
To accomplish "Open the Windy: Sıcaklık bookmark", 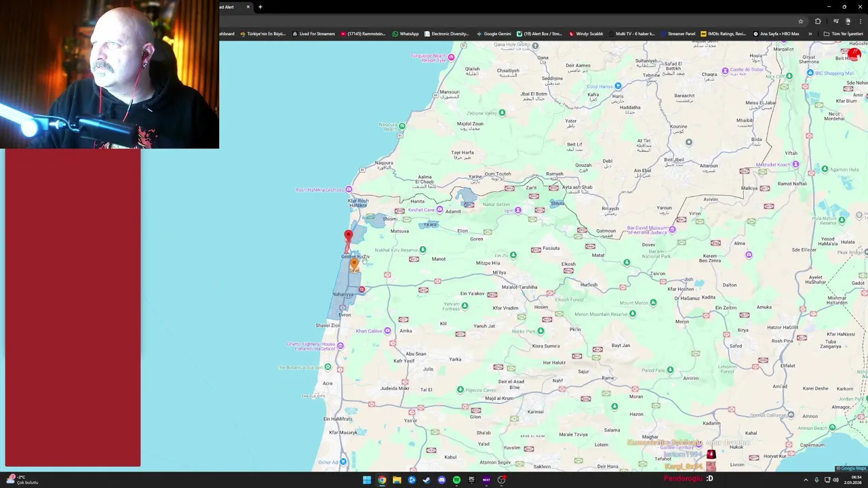I will 586,34.
